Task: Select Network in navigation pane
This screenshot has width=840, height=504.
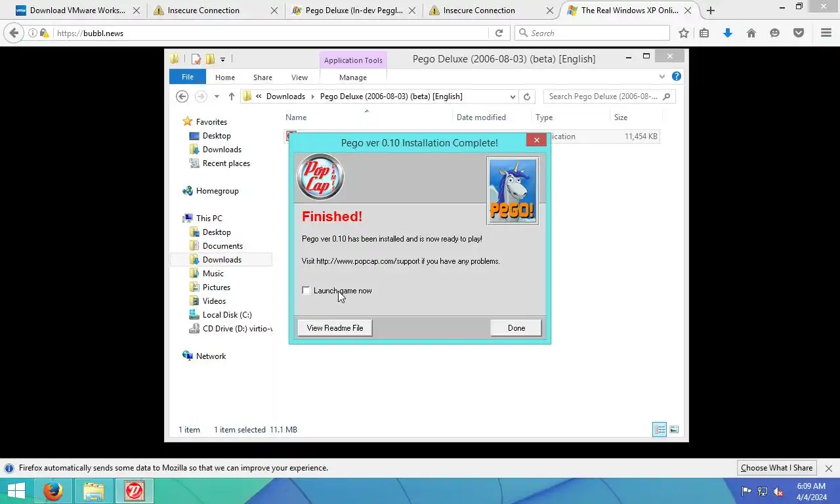Action: (210, 356)
